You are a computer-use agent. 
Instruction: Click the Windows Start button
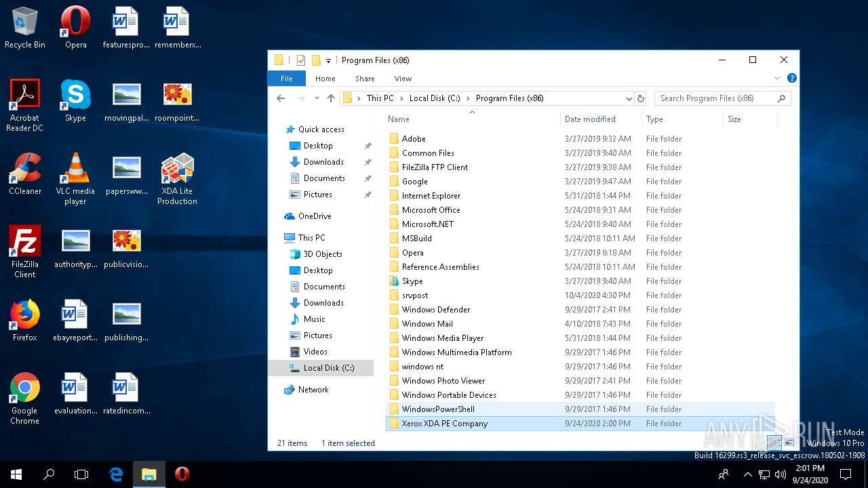(x=16, y=474)
